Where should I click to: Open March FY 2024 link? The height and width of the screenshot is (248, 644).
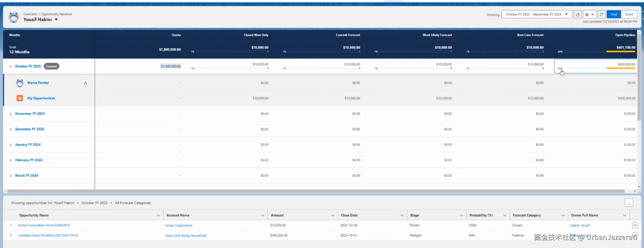point(26,175)
